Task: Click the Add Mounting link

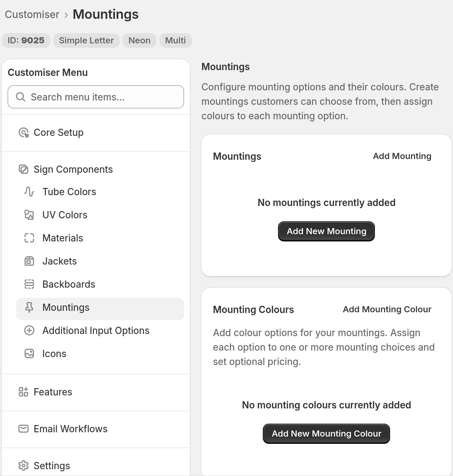Action: (x=402, y=156)
